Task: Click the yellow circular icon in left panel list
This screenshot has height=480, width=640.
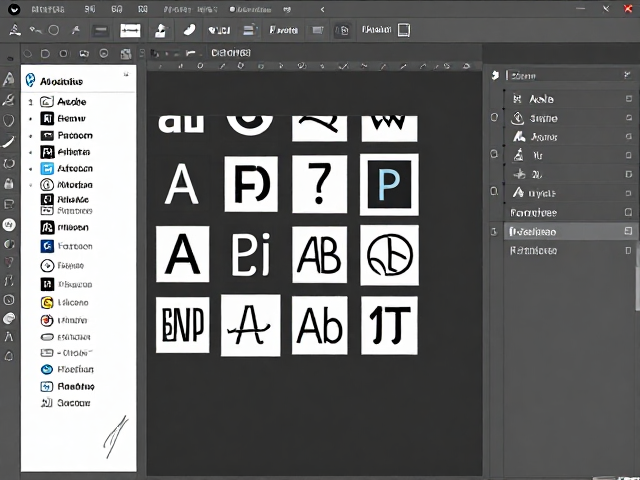Action: tap(47, 302)
